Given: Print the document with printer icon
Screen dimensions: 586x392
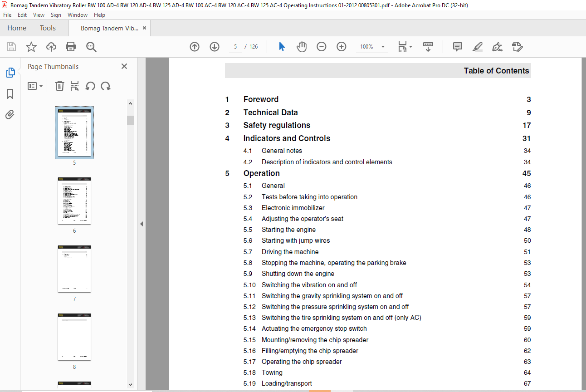Looking at the screenshot, I should (71, 47).
